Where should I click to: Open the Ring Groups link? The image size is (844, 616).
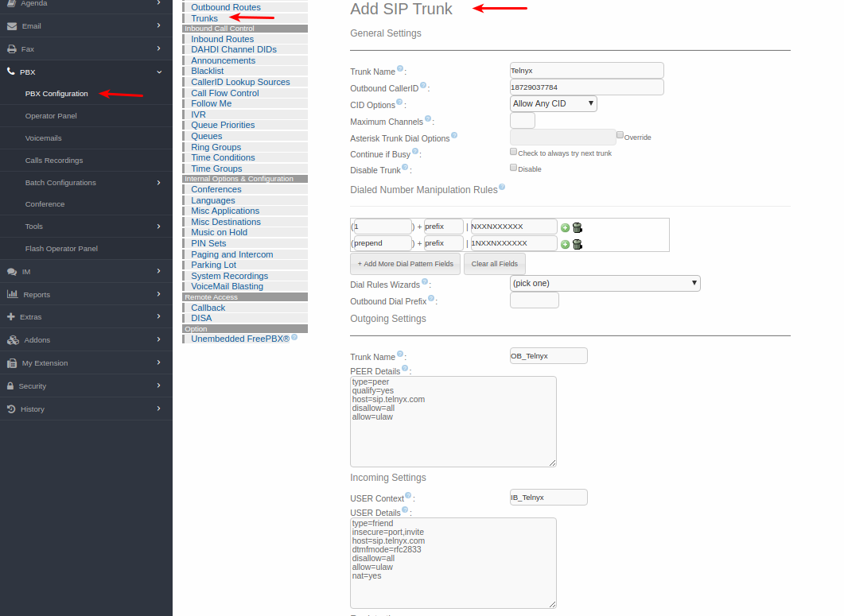216,147
